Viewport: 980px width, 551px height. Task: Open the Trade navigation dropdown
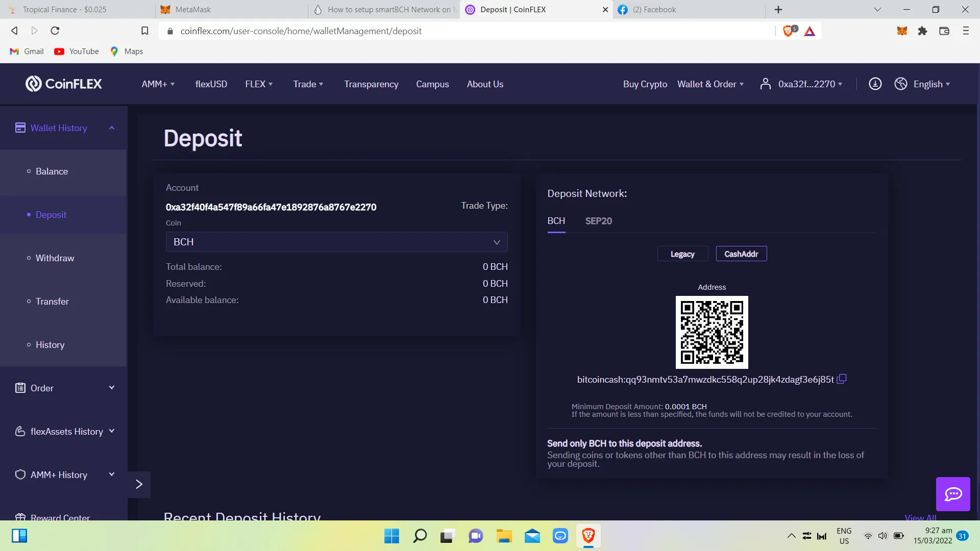coord(308,84)
